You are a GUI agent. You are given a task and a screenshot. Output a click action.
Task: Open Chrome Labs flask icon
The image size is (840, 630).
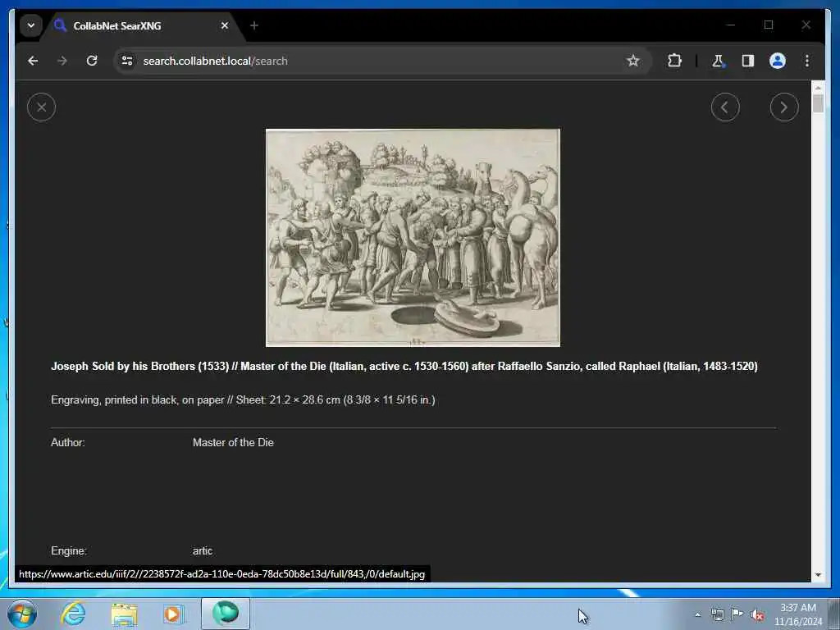(718, 61)
